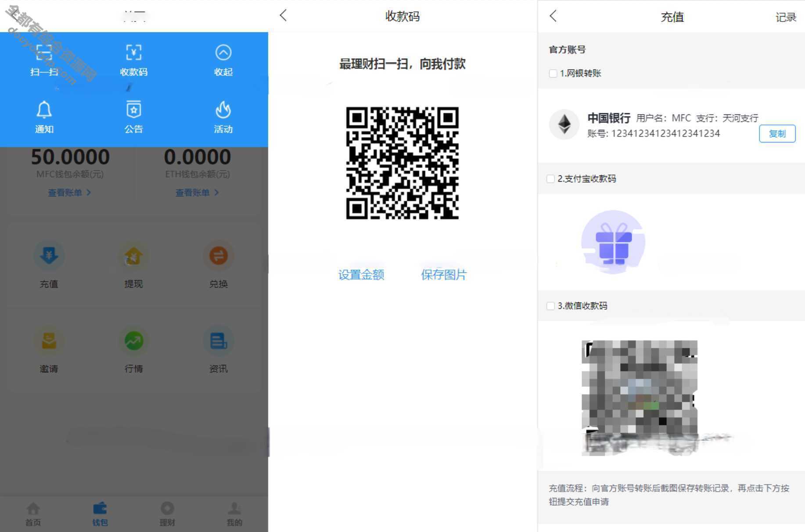Tap the 邀请 invite icon
Screen dimensions: 805x532
click(x=49, y=341)
